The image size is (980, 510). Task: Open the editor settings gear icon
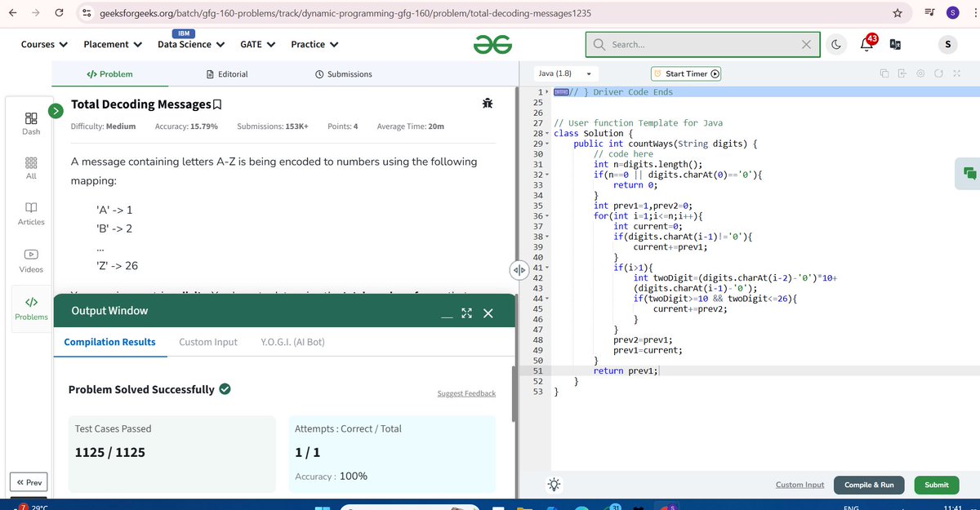920,73
